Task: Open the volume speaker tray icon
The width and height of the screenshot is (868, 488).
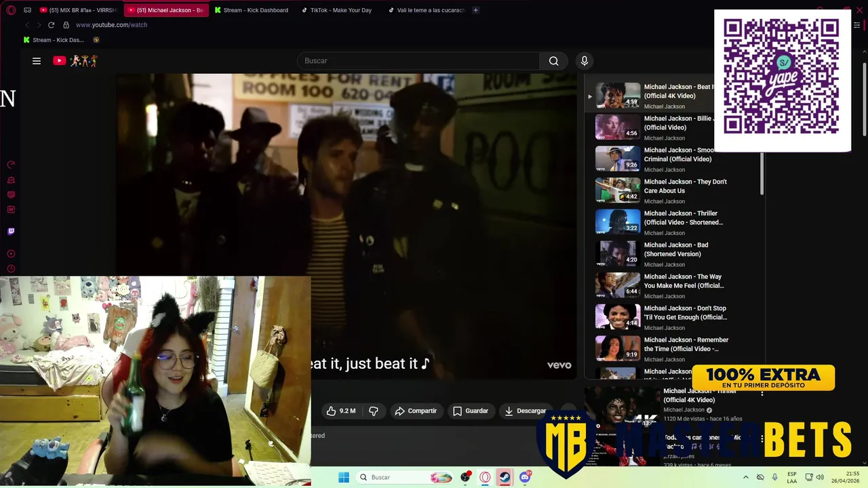Action: click(x=820, y=477)
